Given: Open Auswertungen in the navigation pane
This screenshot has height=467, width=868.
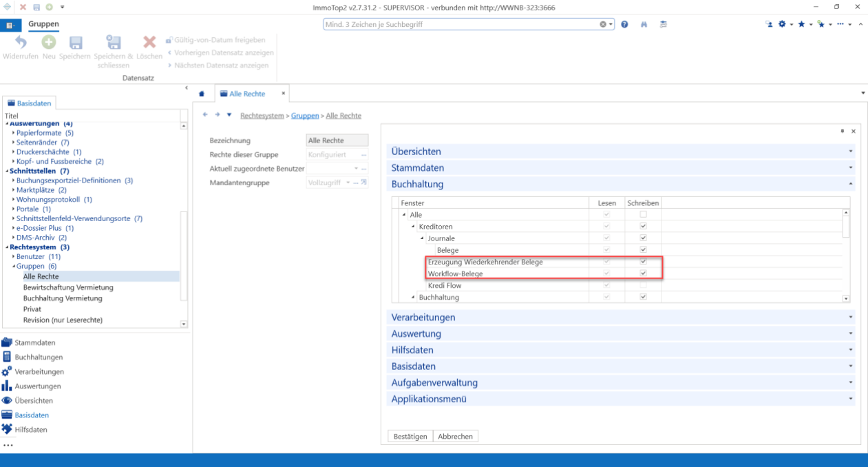Looking at the screenshot, I should pos(37,386).
